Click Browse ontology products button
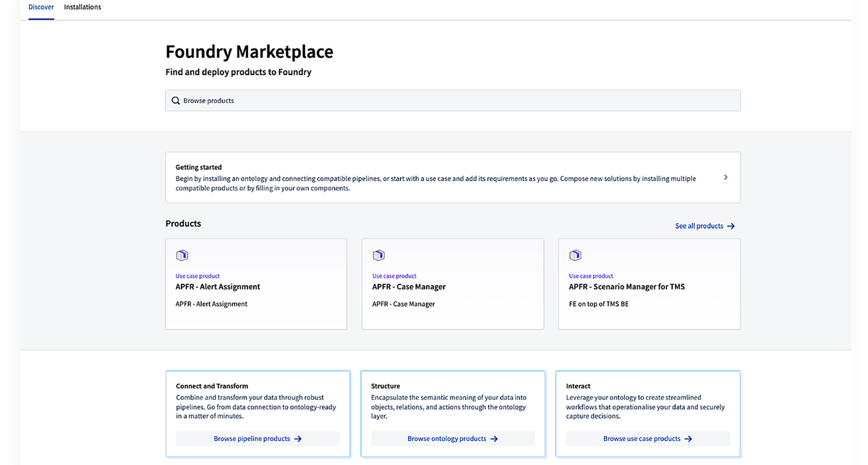The width and height of the screenshot is (868, 465). (453, 439)
